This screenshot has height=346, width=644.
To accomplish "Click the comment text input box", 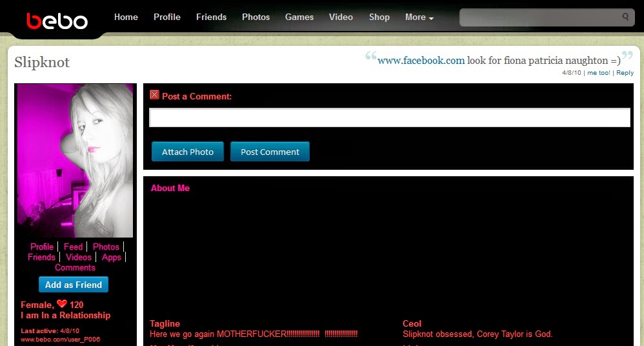I will [x=389, y=117].
